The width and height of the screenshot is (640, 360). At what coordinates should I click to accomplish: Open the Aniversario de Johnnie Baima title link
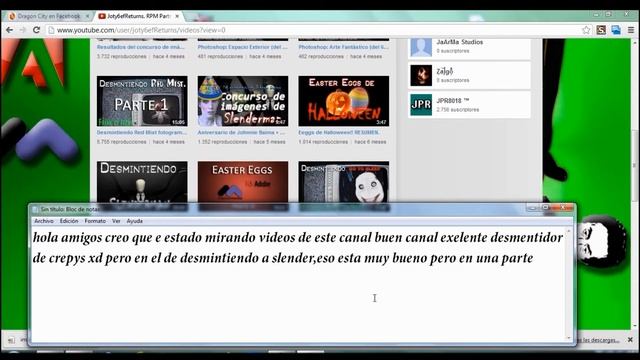[241, 133]
